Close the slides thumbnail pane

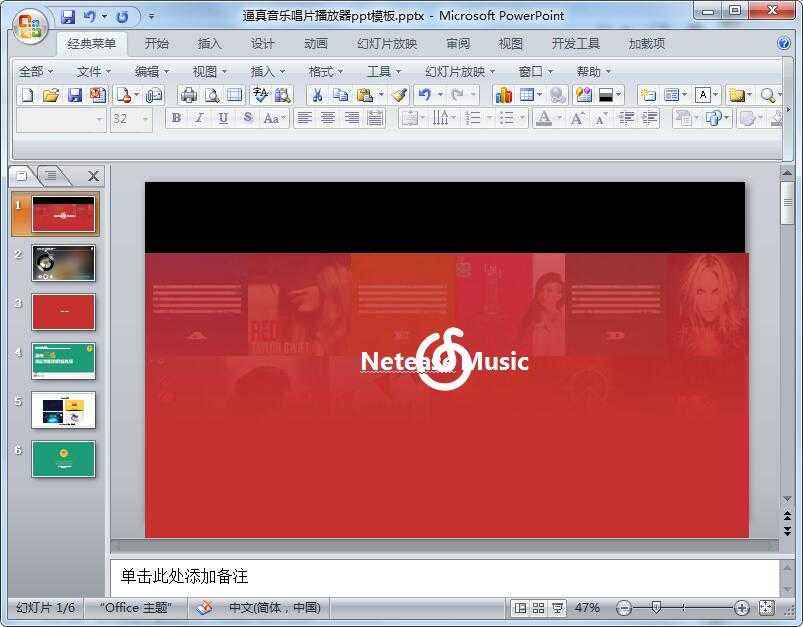tap(93, 176)
